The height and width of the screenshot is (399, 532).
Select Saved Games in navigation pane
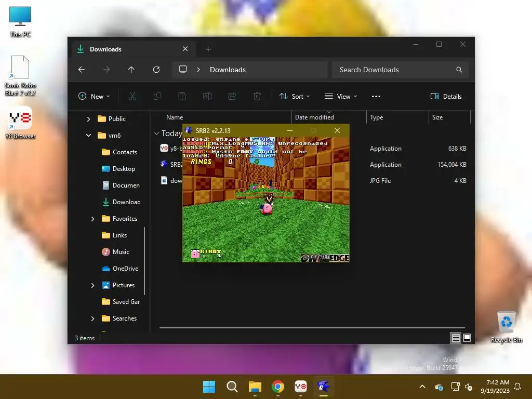[121, 302]
